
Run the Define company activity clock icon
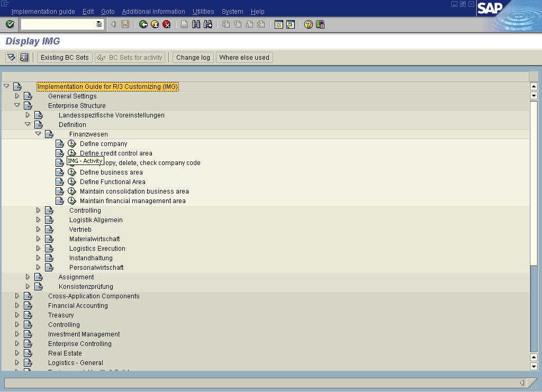click(x=72, y=144)
